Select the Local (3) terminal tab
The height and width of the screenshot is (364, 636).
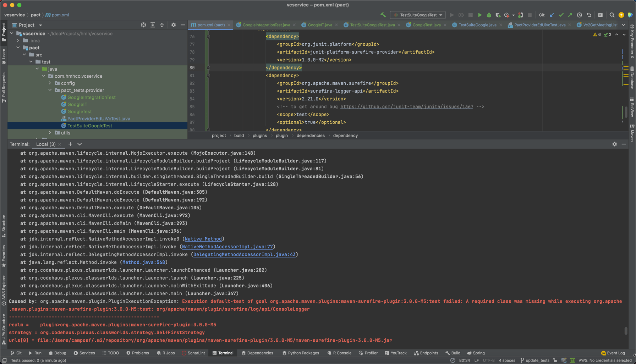click(46, 144)
